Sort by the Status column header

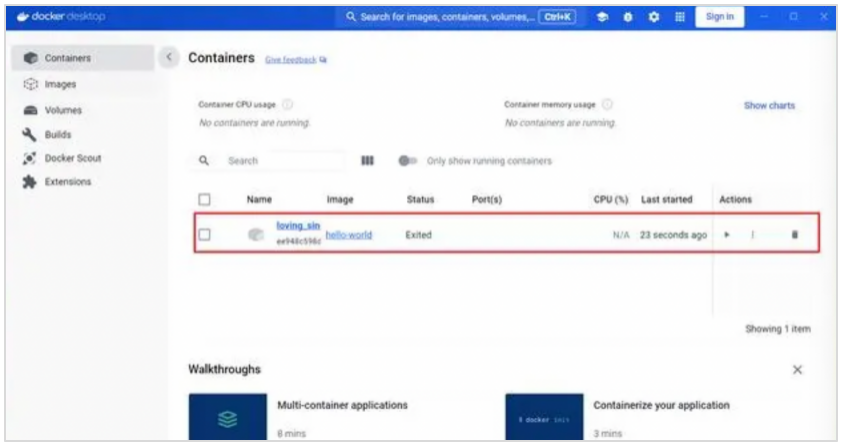click(x=420, y=200)
